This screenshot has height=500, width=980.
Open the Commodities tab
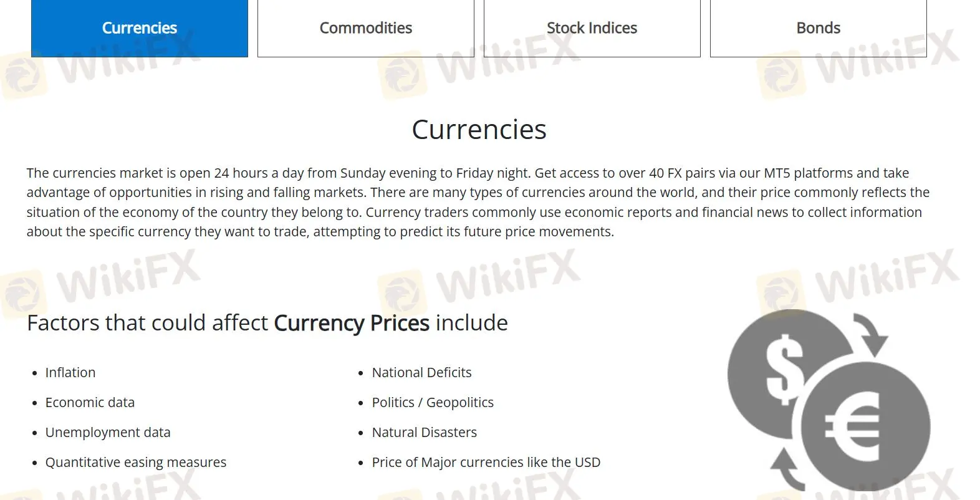[x=366, y=28]
